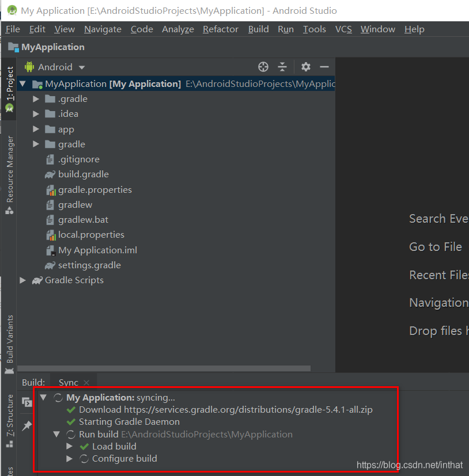Screen dimensions: 469x476
Task: Expand the Load build node
Action: [69, 447]
